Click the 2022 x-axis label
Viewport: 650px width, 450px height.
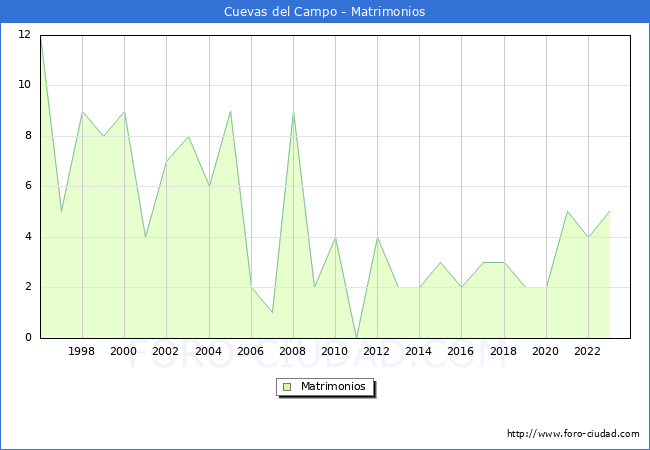click(x=588, y=352)
